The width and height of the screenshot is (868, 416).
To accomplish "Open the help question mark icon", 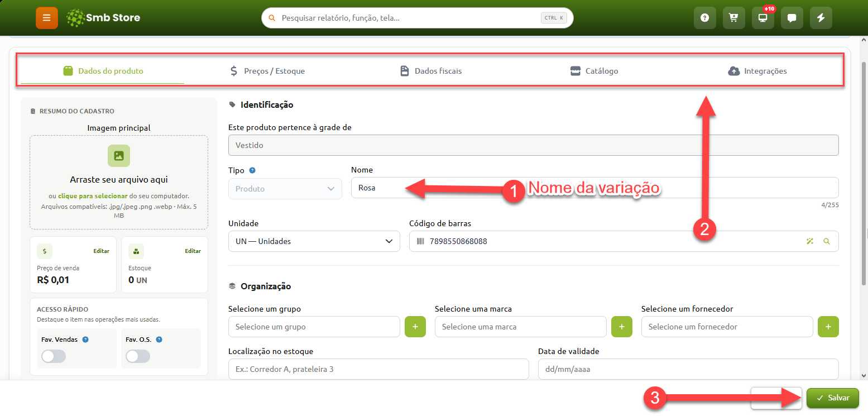I will [705, 18].
